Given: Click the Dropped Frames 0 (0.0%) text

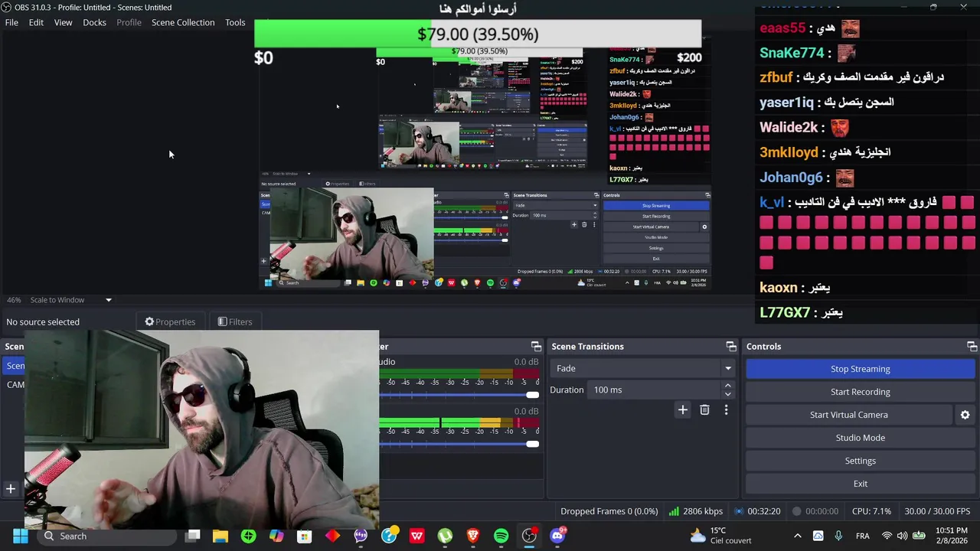Looking at the screenshot, I should pyautogui.click(x=609, y=511).
